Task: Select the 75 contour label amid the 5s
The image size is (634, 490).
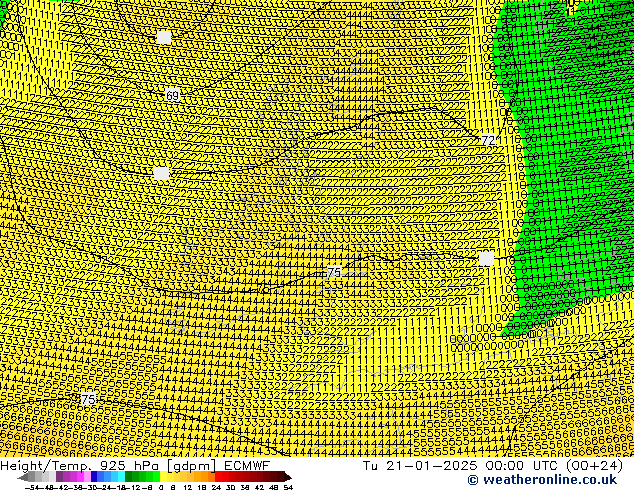Action: coord(88,399)
